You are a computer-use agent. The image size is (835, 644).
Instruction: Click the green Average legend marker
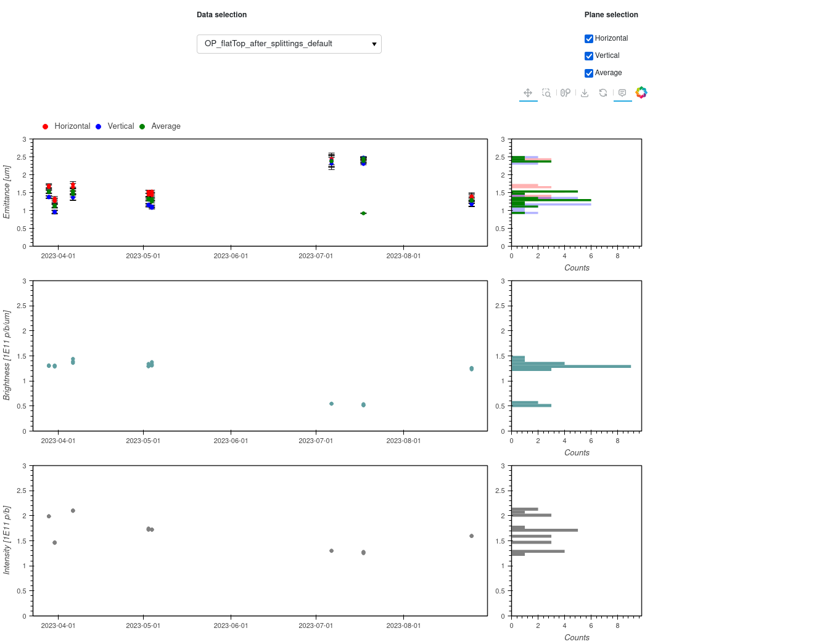click(x=142, y=126)
